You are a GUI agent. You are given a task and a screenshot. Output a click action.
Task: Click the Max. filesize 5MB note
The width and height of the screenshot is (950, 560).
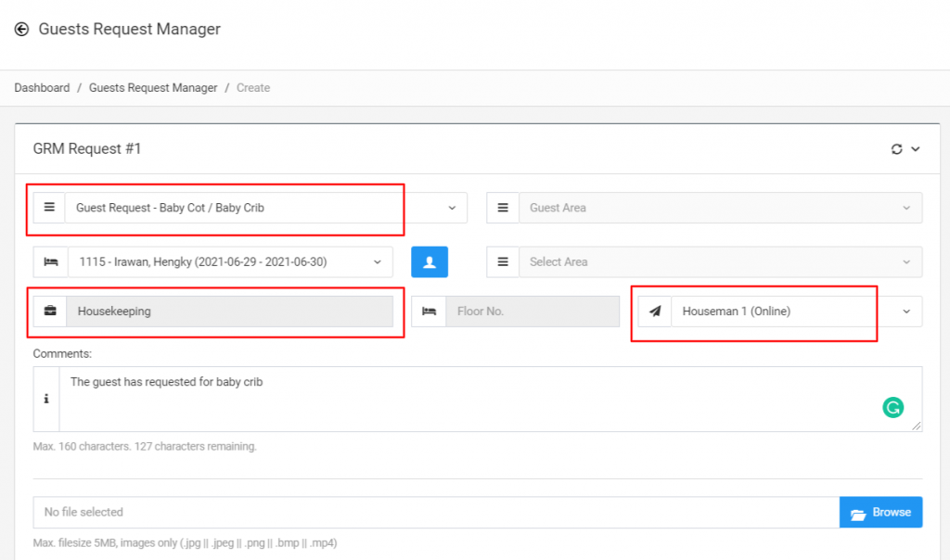click(185, 543)
